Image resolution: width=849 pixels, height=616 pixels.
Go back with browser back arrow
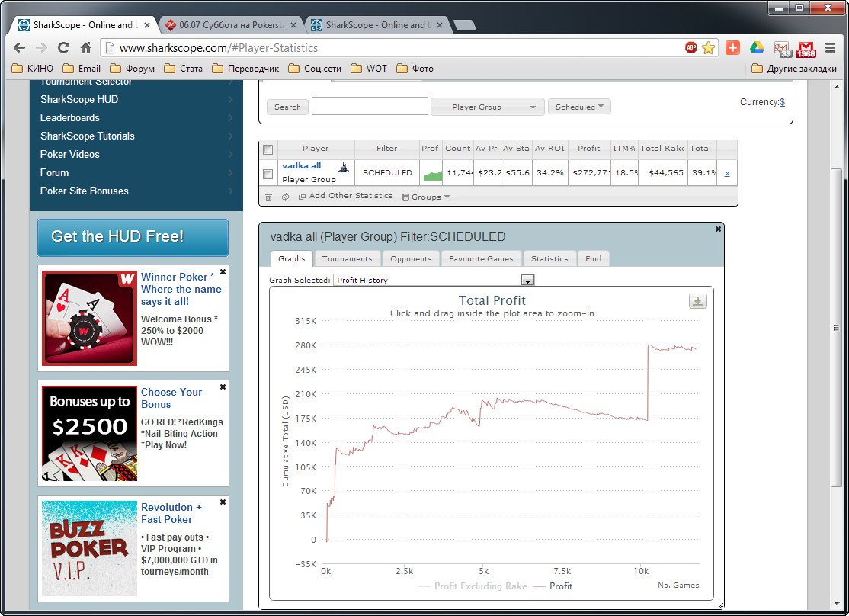coord(20,48)
